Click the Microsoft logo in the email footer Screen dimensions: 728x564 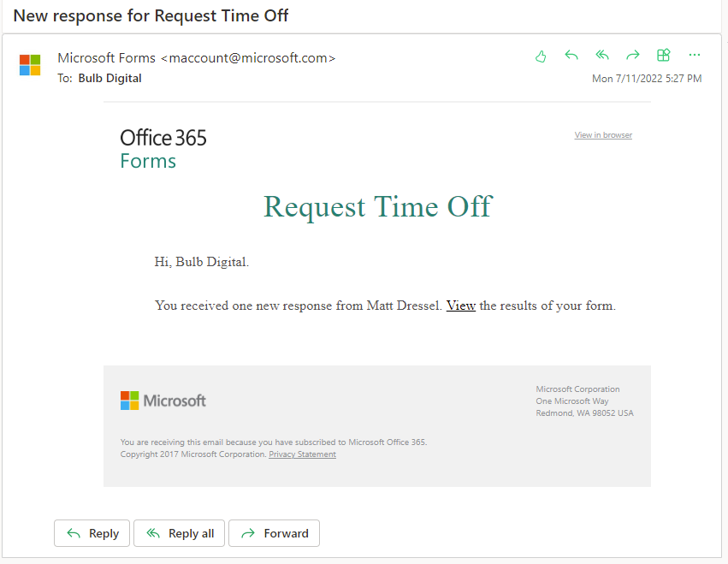[x=163, y=401]
